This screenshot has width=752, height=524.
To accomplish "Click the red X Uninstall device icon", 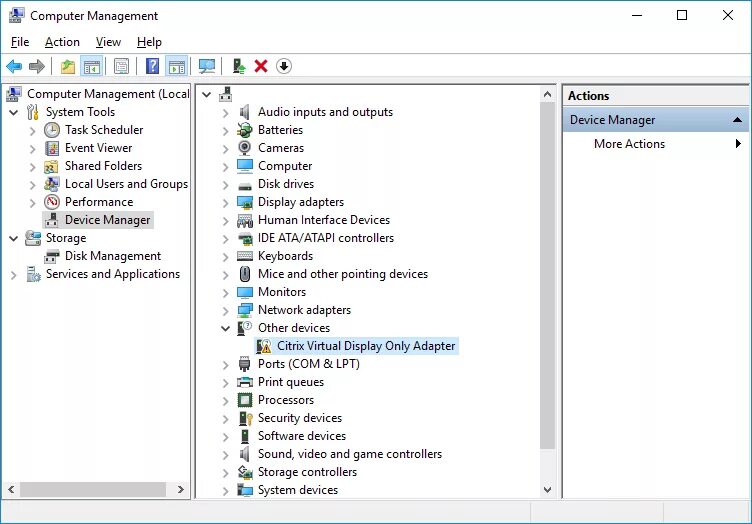I will pos(261,66).
